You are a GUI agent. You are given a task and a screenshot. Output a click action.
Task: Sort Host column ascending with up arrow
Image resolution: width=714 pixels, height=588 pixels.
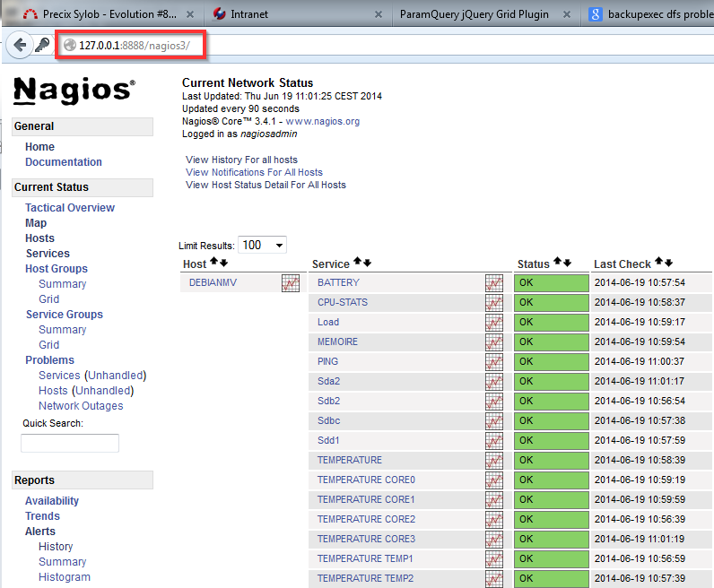tap(213, 261)
